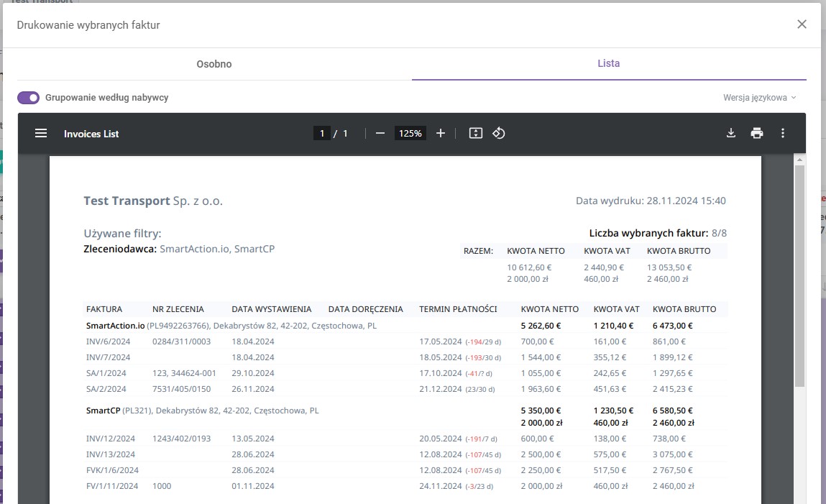Click the DATA WYSTAWIENIA column header
Image resolution: width=826 pixels, height=504 pixels.
pyautogui.click(x=271, y=309)
